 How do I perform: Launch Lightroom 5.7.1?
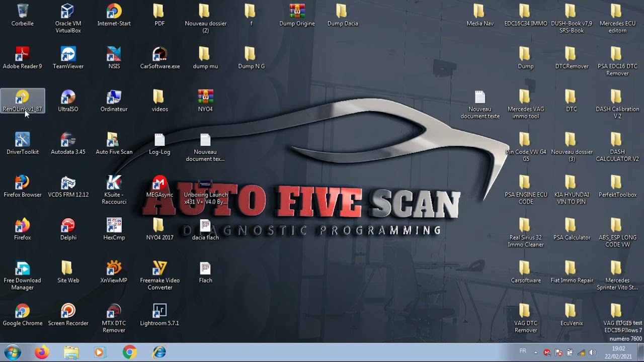pyautogui.click(x=159, y=314)
